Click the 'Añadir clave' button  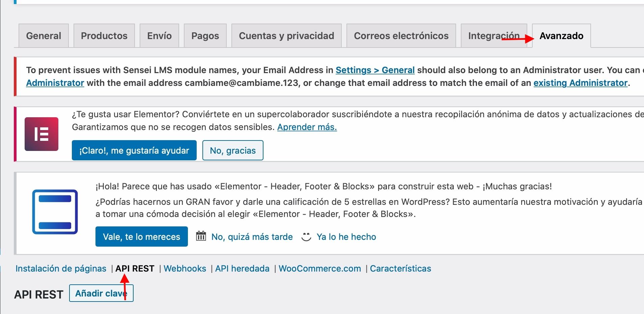point(101,293)
